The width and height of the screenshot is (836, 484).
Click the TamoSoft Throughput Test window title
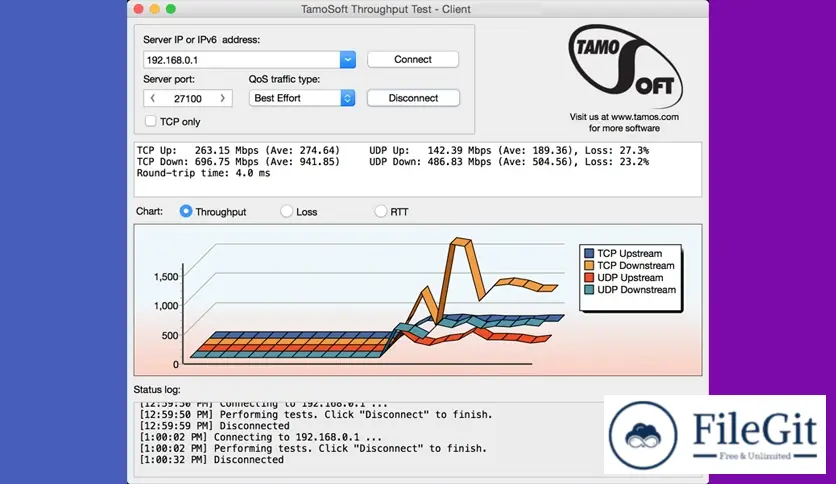(x=386, y=9)
